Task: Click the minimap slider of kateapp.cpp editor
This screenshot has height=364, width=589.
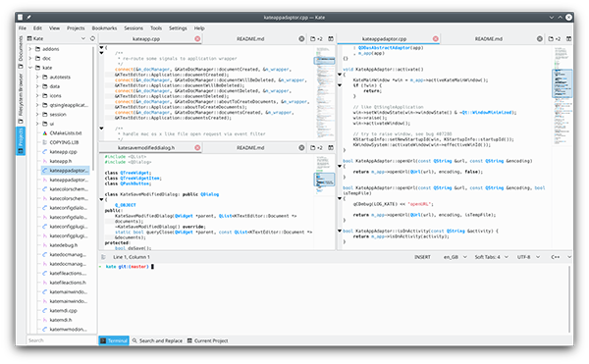Action: tap(324, 60)
